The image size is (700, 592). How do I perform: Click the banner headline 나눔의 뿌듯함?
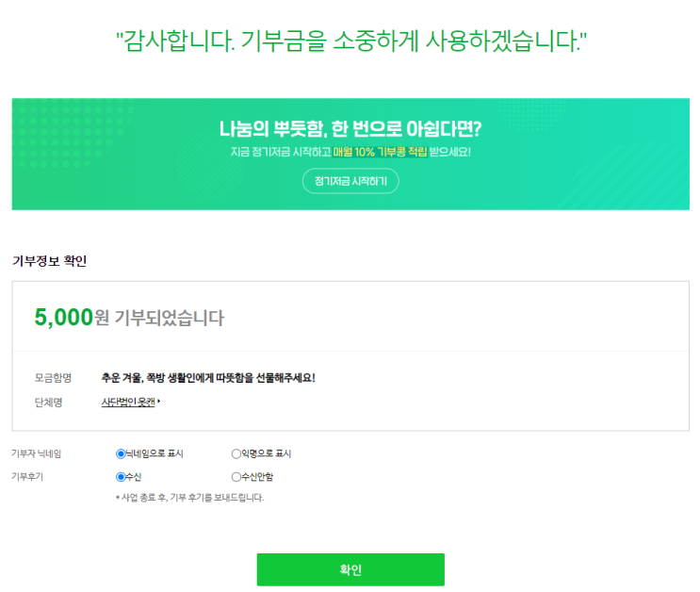(350, 128)
